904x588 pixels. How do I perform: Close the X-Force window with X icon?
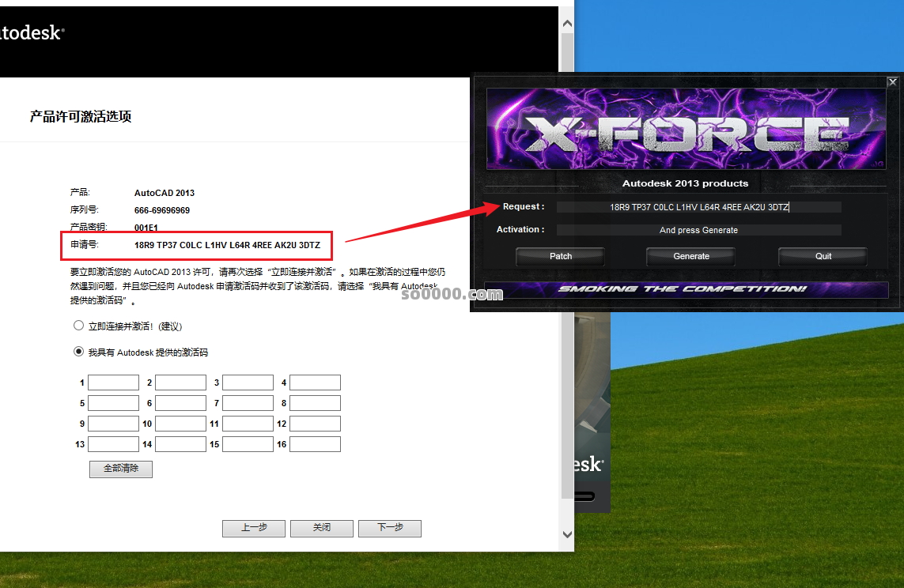tap(892, 82)
